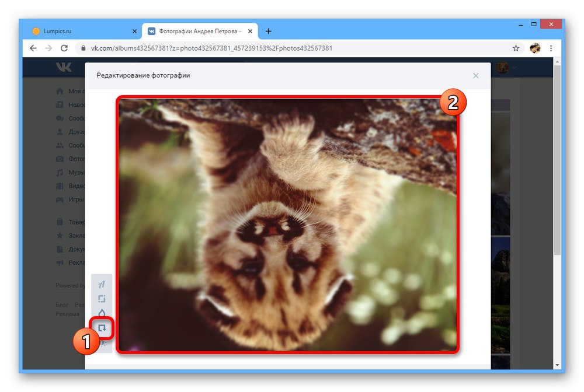The image size is (584, 392).
Task: Click the page scrollbar down arrow
Action: [557, 365]
